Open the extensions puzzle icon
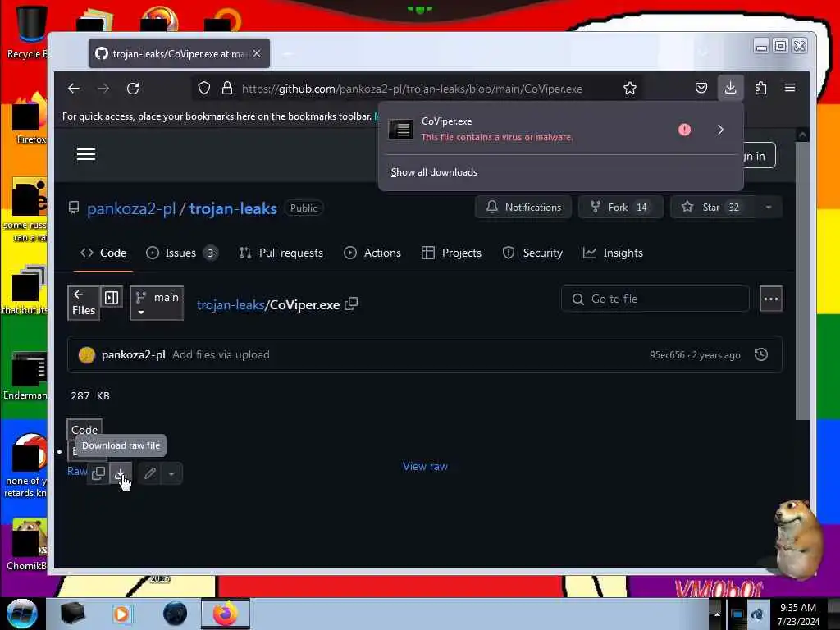Viewport: 840px width, 630px height. [760, 88]
